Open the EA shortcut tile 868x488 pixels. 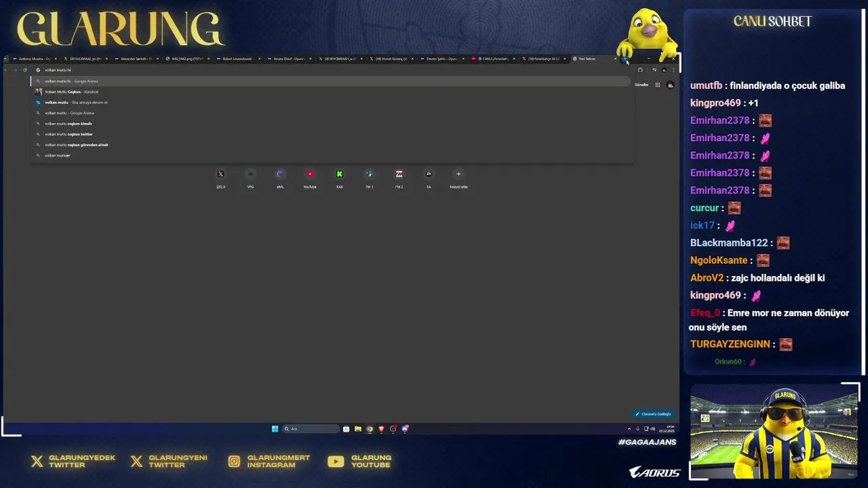pyautogui.click(x=429, y=178)
